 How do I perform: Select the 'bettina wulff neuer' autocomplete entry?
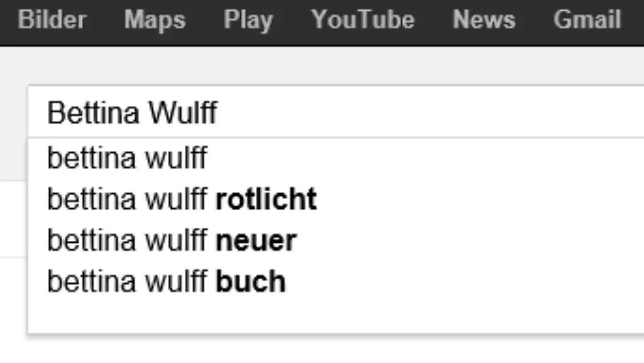coord(171,240)
